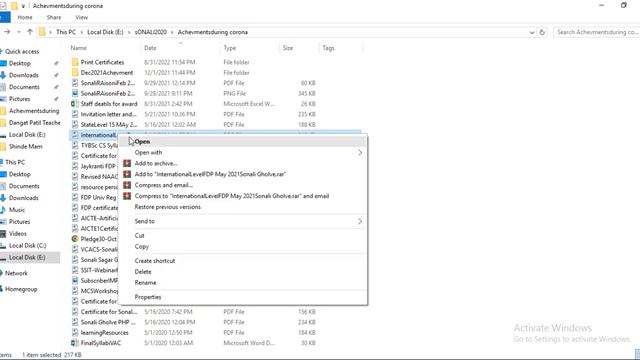Select highlighted Local Disk (E:) in sidebar
Image resolution: width=640 pixels, height=360 pixels.
tap(27, 257)
